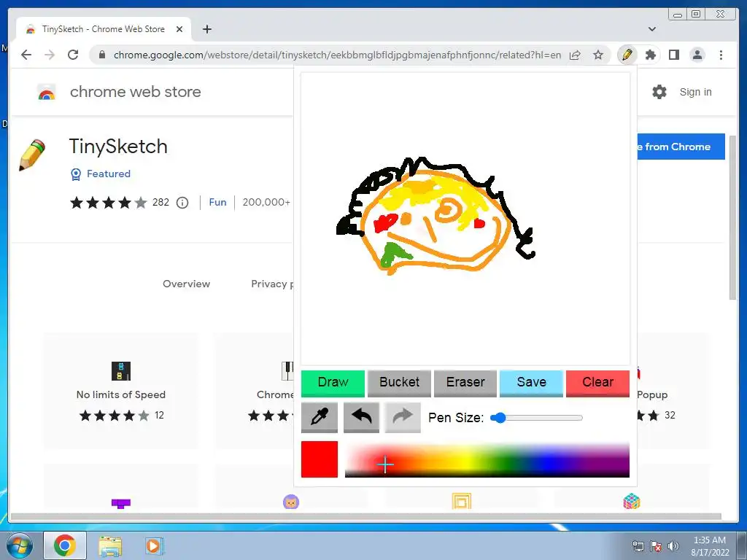Image resolution: width=747 pixels, height=560 pixels.
Task: Undo the last stroke with the back arrow
Action: tap(361, 417)
